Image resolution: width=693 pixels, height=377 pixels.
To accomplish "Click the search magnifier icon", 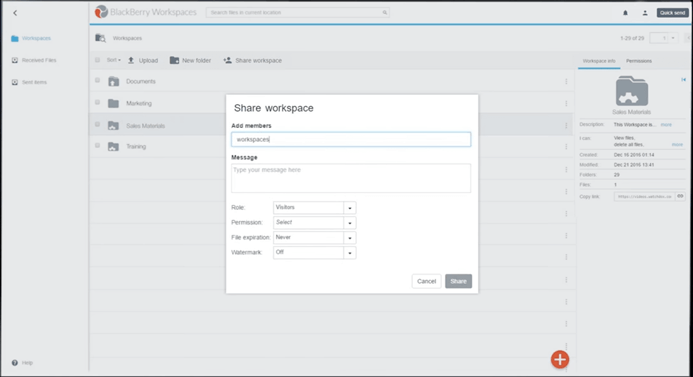I will [x=385, y=12].
